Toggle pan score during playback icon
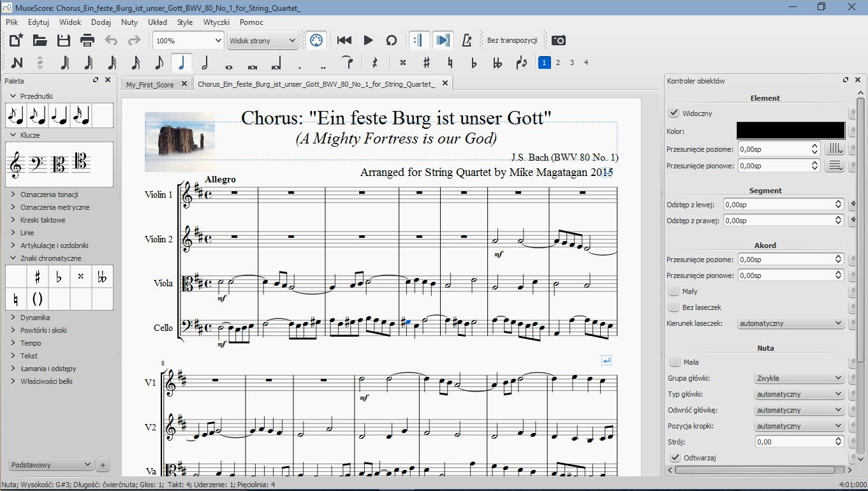 pyautogui.click(x=443, y=40)
